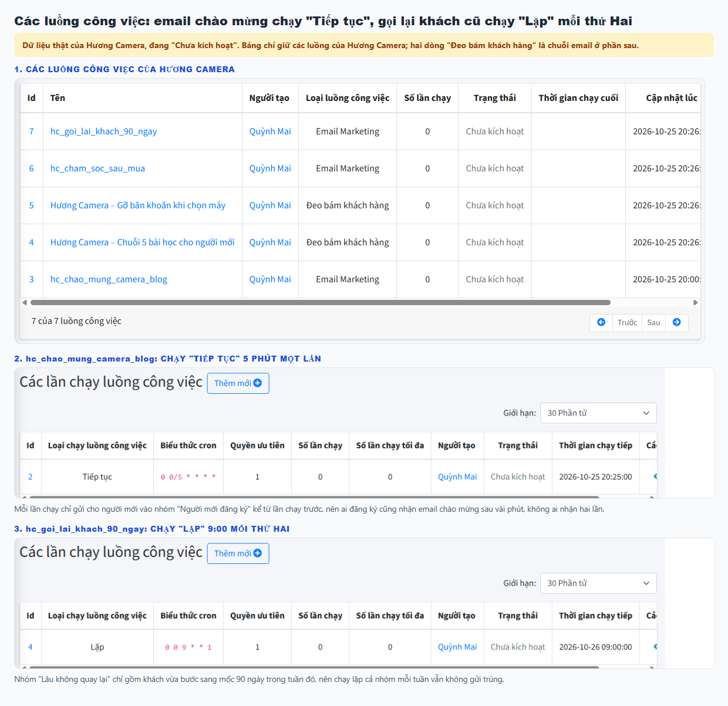728x706 pixels.
Task: Click the next page arrow icon
Action: click(677, 322)
